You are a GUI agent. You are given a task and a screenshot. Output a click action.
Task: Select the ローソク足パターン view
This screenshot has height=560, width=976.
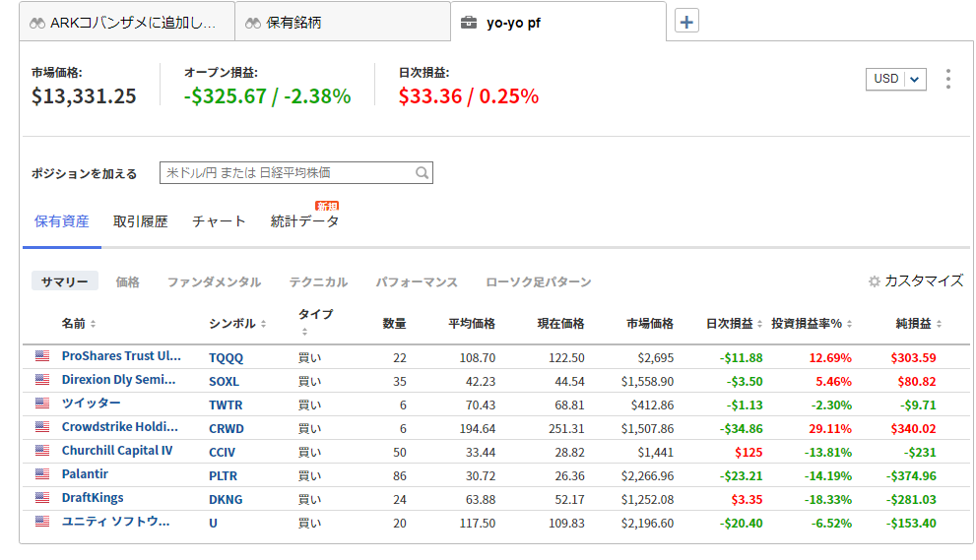pyautogui.click(x=539, y=281)
